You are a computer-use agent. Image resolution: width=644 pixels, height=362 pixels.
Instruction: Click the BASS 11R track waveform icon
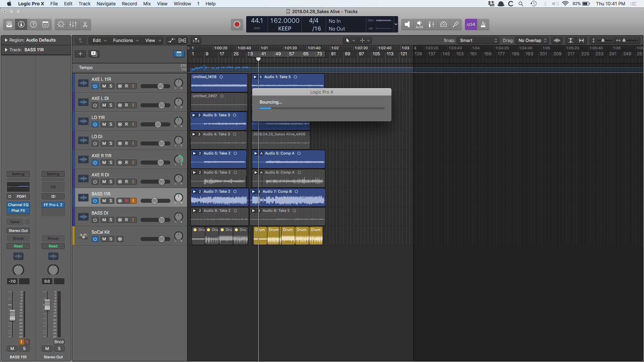click(x=83, y=198)
